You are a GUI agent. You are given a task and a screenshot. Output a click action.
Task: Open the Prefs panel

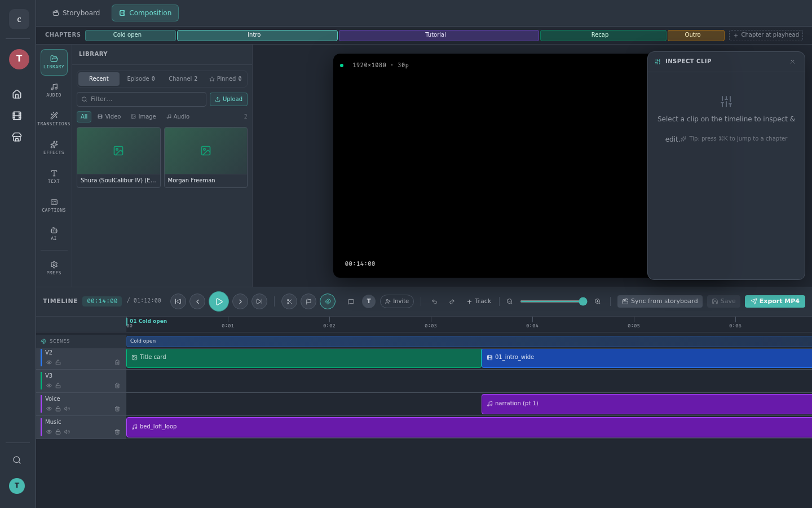(x=54, y=268)
